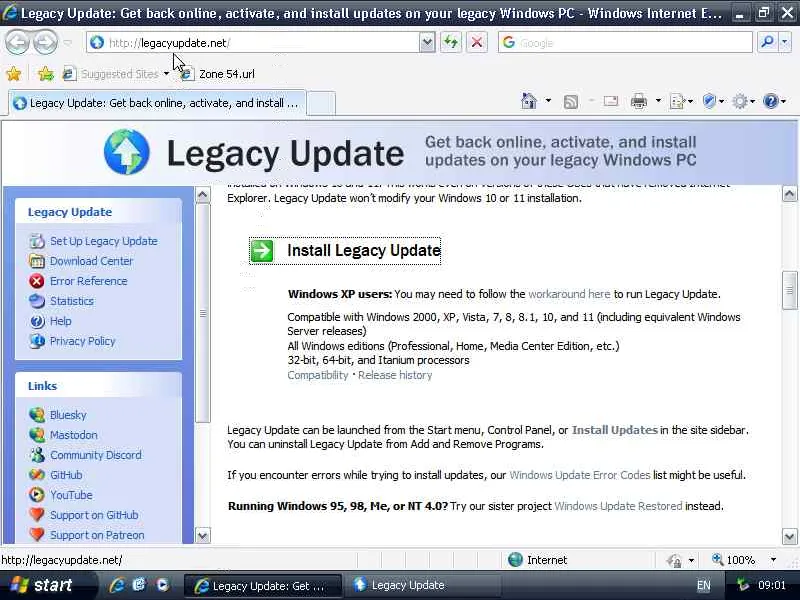This screenshot has height=600, width=800.
Task: Click the Download Center sidebar icon
Action: pyautogui.click(x=36, y=261)
